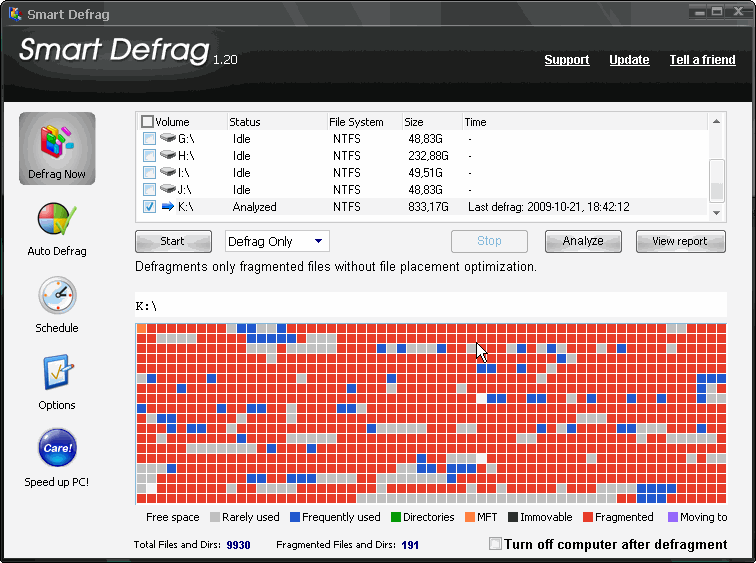This screenshot has height=563, width=756.
Task: Click the View report button
Action: click(x=680, y=241)
